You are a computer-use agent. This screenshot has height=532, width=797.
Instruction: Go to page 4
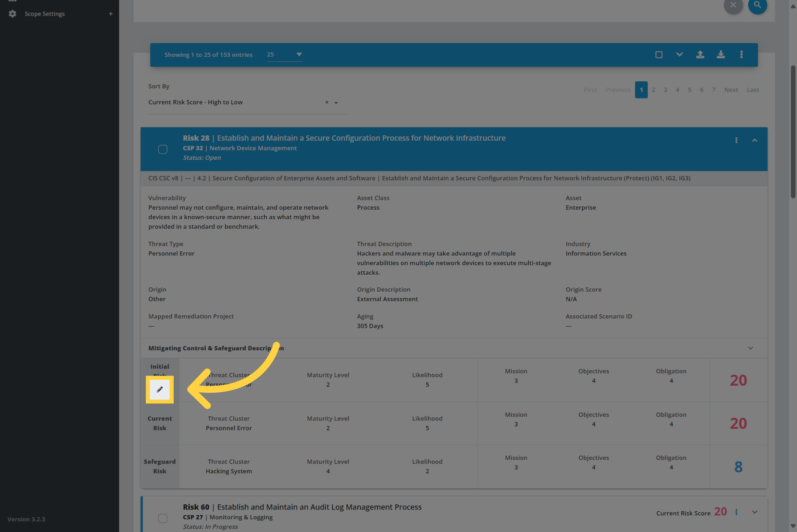click(x=678, y=90)
